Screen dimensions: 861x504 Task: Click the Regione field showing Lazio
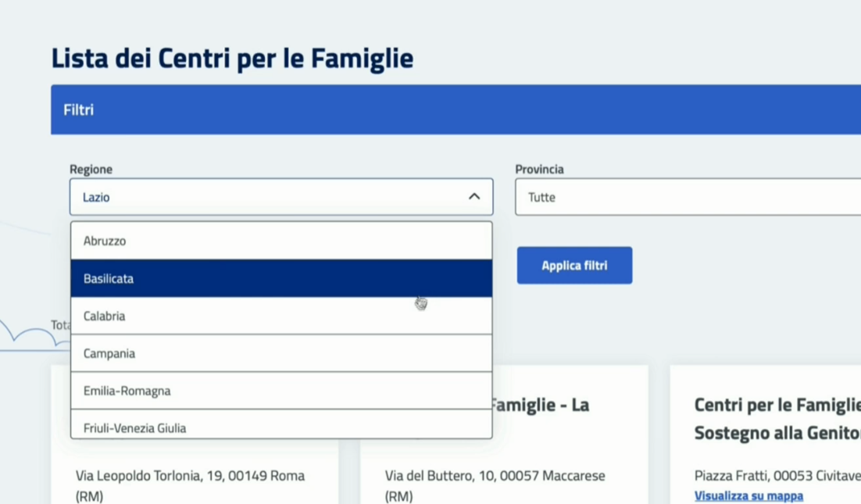coord(266,197)
